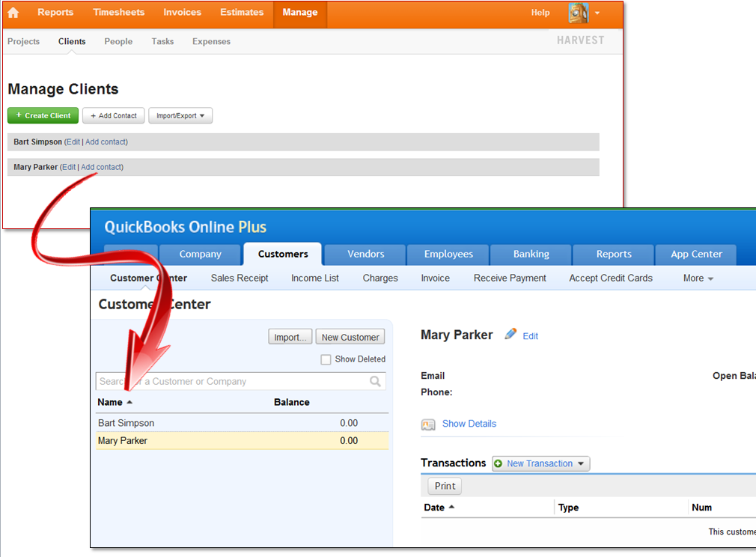
Task: Click the customer search input field
Action: pyautogui.click(x=240, y=382)
